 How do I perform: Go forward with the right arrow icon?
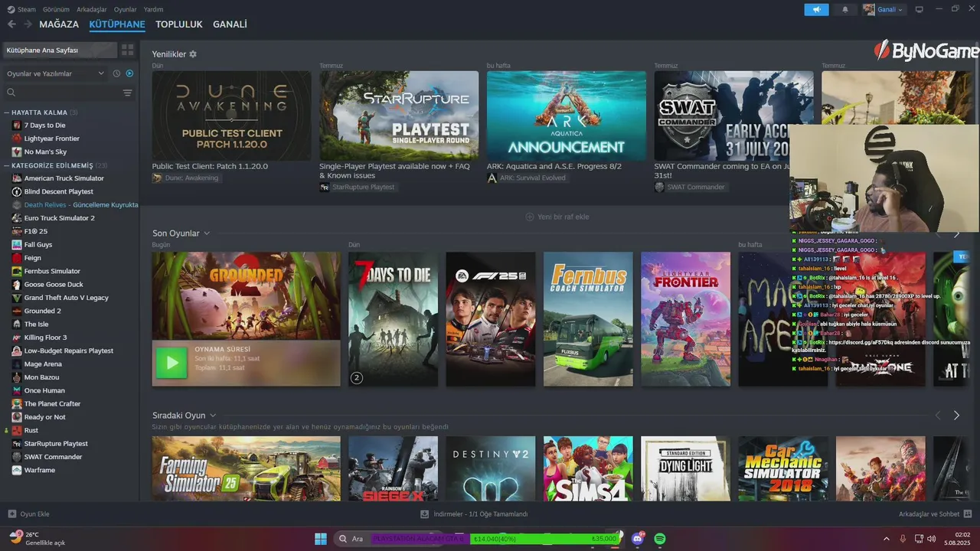click(28, 24)
